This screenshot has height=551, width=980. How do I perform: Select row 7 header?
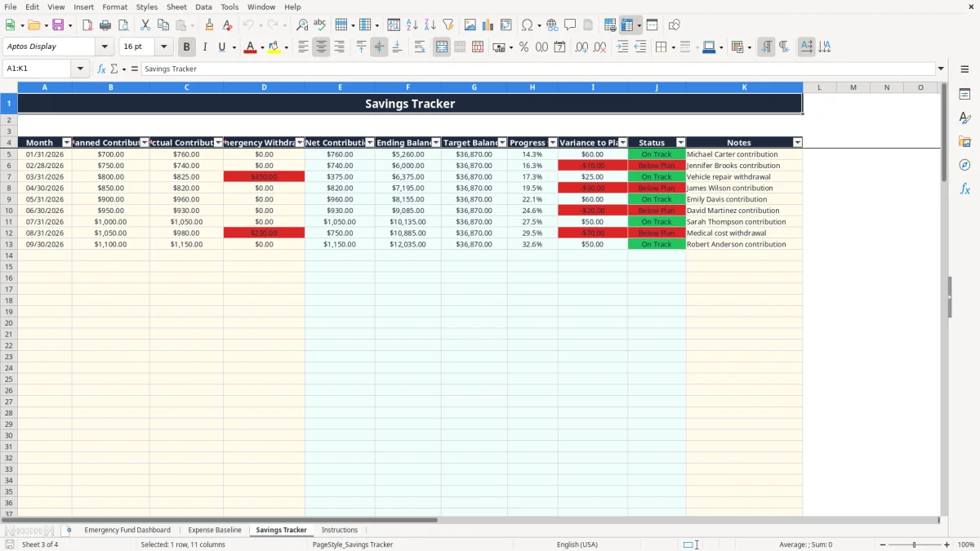(x=9, y=177)
